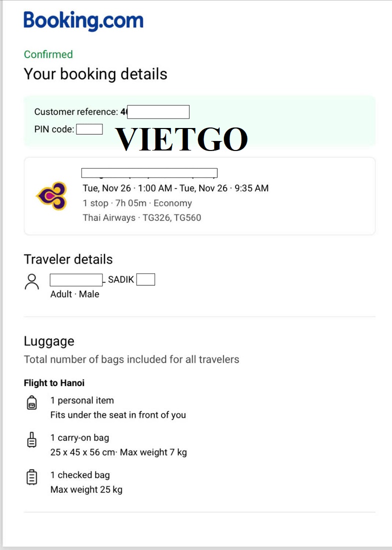Image resolution: width=392 pixels, height=550 pixels.
Task: Click the checked bag suitcase icon
Action: pyautogui.click(x=32, y=477)
